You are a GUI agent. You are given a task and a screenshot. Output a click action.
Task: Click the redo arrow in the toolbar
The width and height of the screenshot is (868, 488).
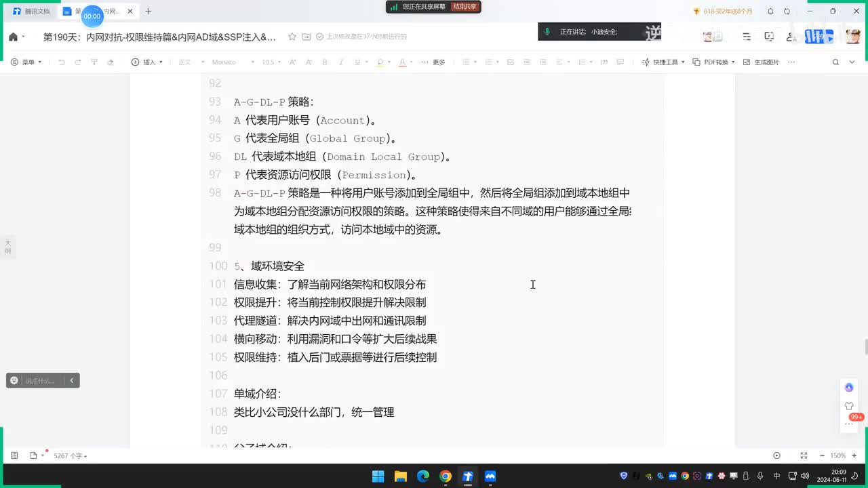(78, 62)
